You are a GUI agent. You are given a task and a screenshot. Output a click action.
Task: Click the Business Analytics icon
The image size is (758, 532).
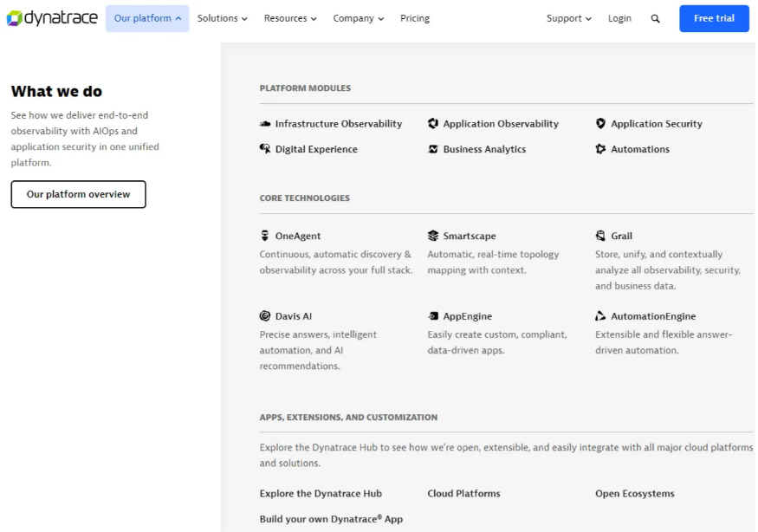[432, 149]
